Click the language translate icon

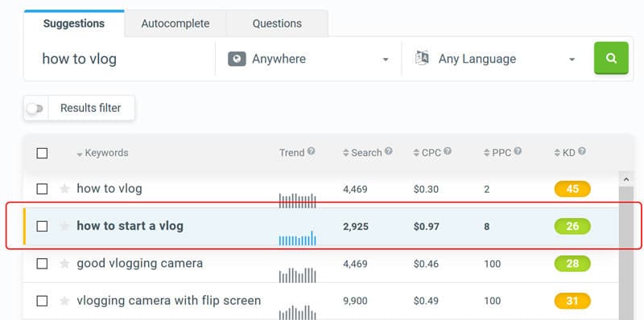tap(422, 58)
